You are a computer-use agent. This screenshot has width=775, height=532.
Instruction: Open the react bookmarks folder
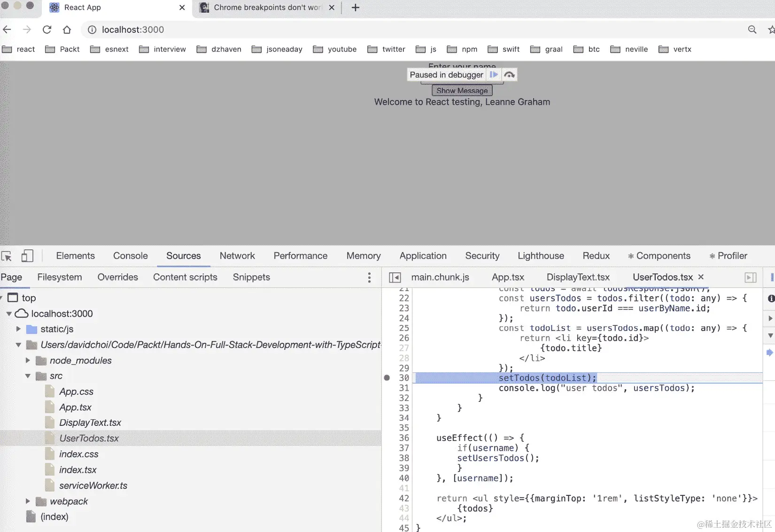point(18,49)
